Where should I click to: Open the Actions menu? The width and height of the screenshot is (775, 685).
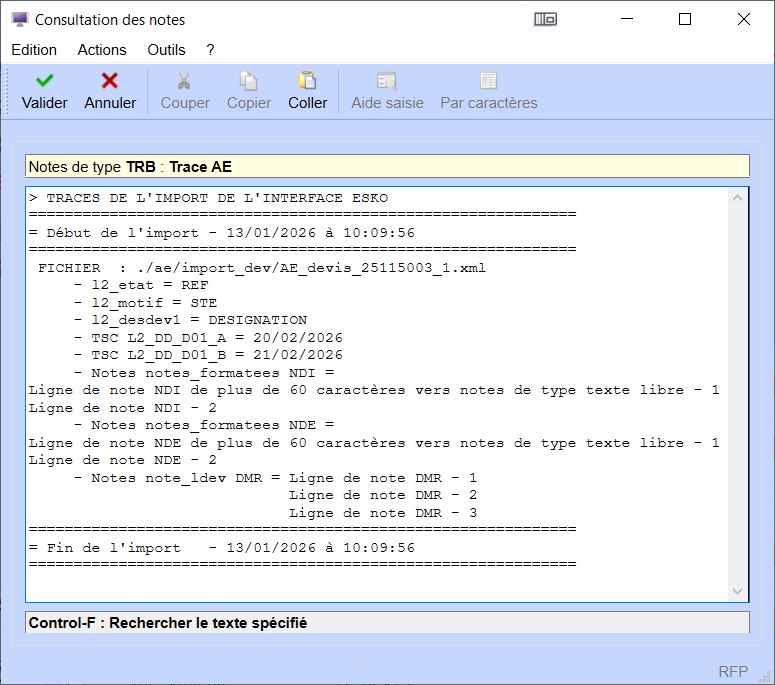point(102,50)
